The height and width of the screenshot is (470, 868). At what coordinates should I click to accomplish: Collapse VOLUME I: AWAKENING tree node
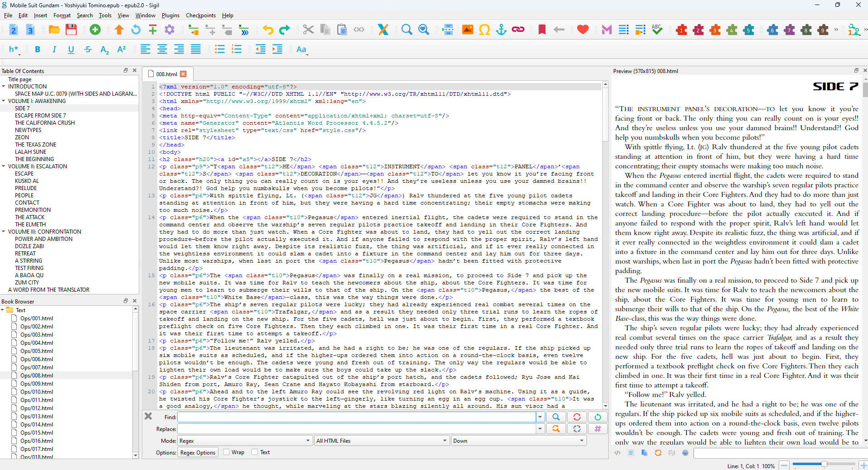coord(4,101)
